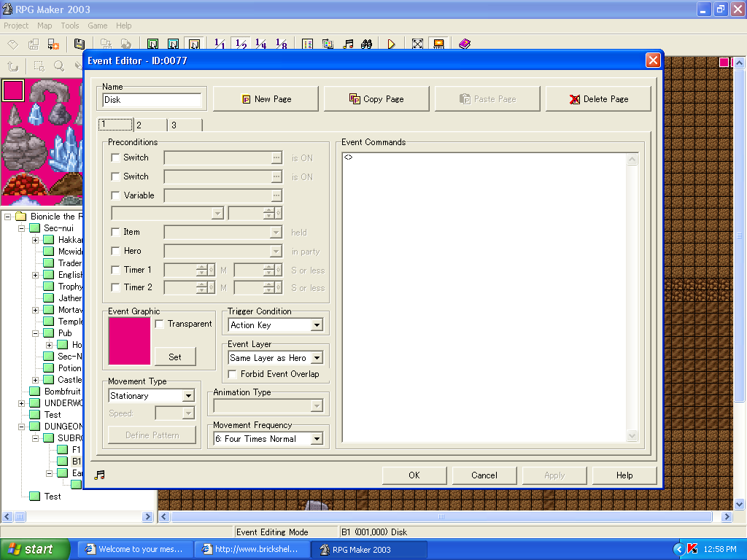Tick the Hero precondition checkbox
This screenshot has width=747, height=560.
pyautogui.click(x=115, y=251)
